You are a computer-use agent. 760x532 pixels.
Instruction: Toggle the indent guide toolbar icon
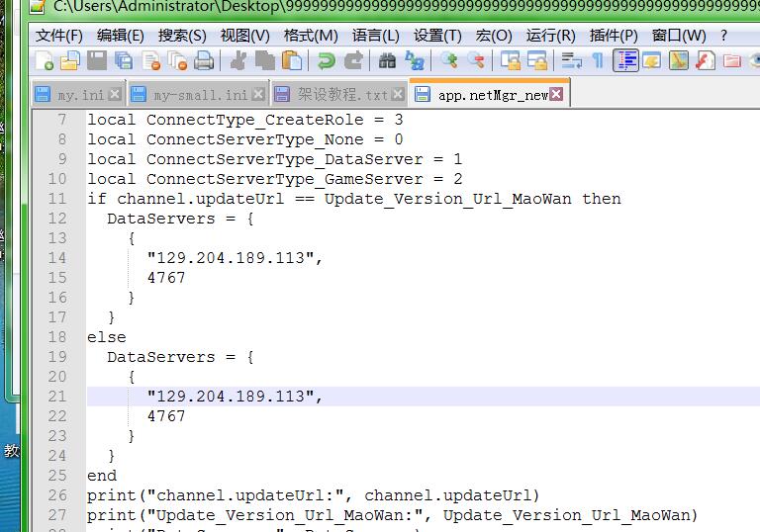625,61
